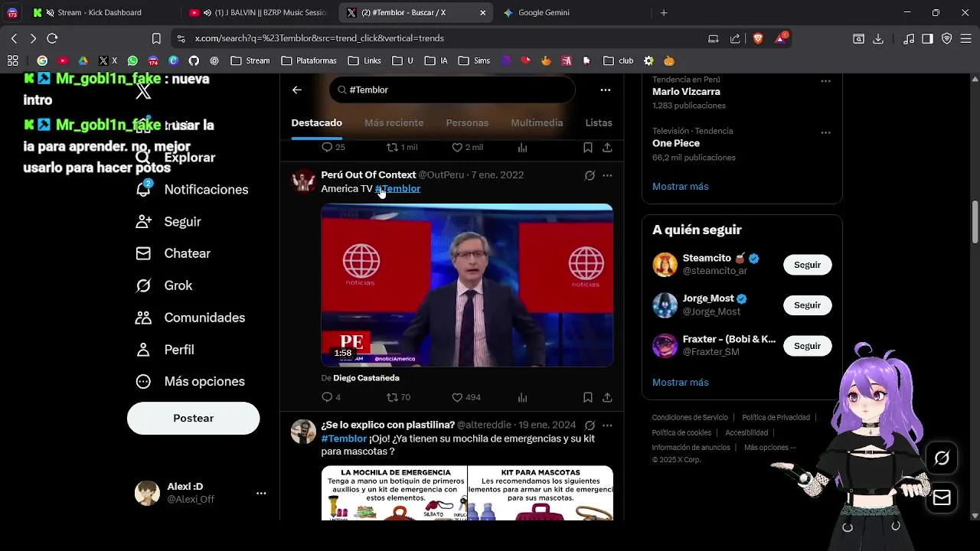This screenshot has width=980, height=551.
Task: Open the Brave Shields lion icon
Action: (758, 38)
